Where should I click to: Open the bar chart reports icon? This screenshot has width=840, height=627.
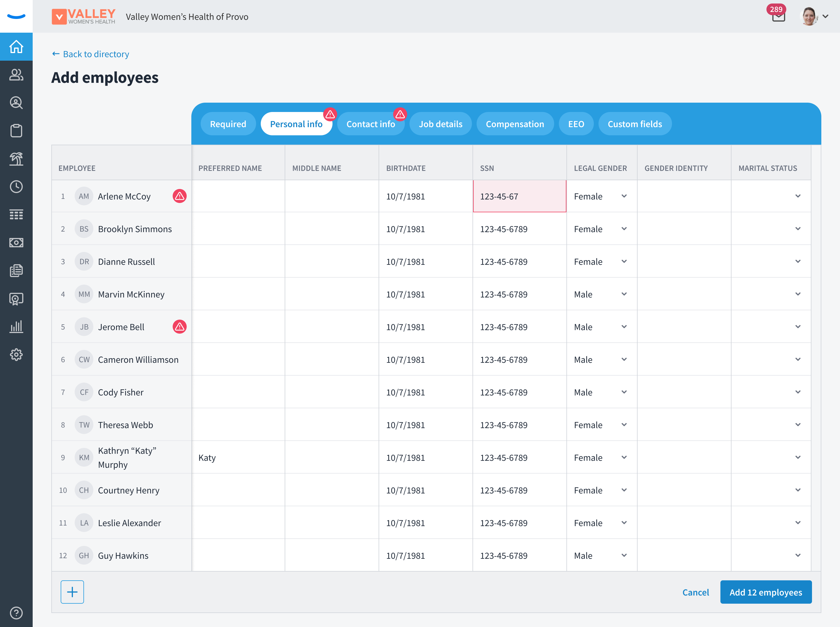[16, 326]
